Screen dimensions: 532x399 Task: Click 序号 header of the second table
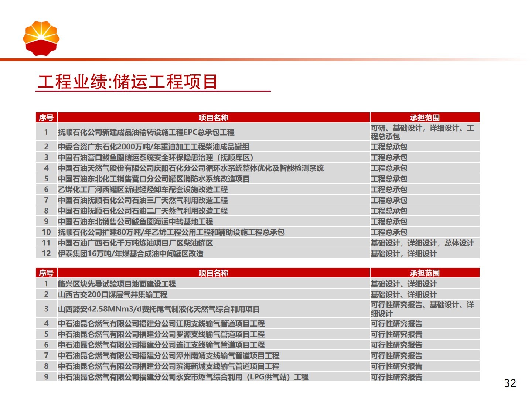[x=46, y=273]
